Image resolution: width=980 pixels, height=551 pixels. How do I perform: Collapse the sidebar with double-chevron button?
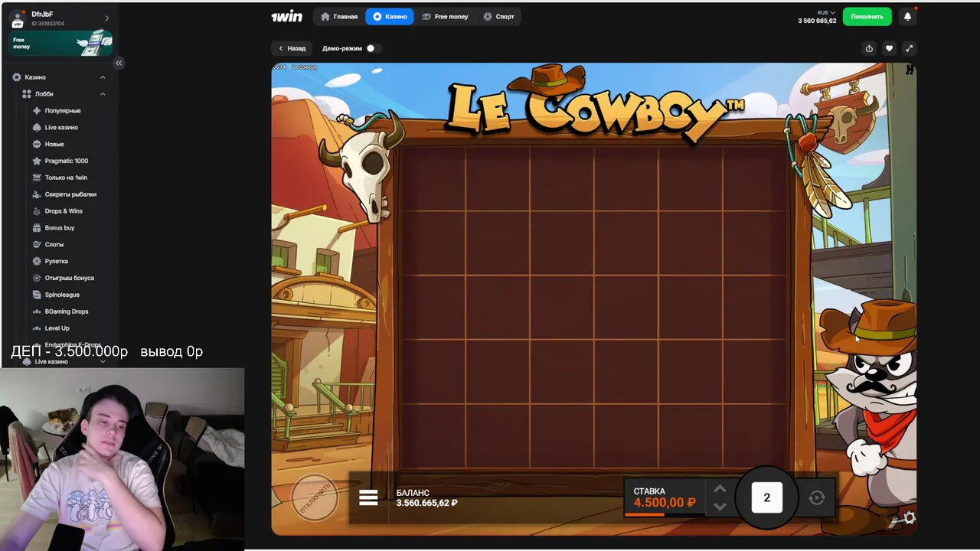coord(119,63)
